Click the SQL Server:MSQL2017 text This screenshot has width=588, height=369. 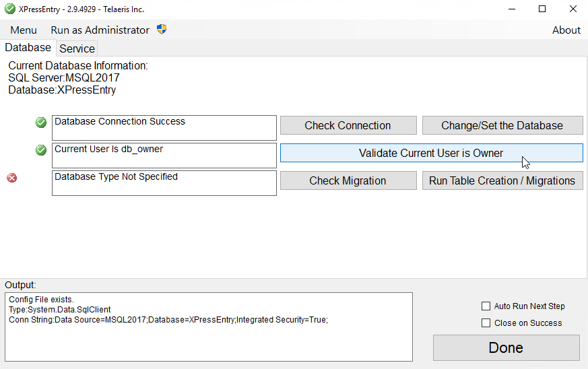point(64,77)
